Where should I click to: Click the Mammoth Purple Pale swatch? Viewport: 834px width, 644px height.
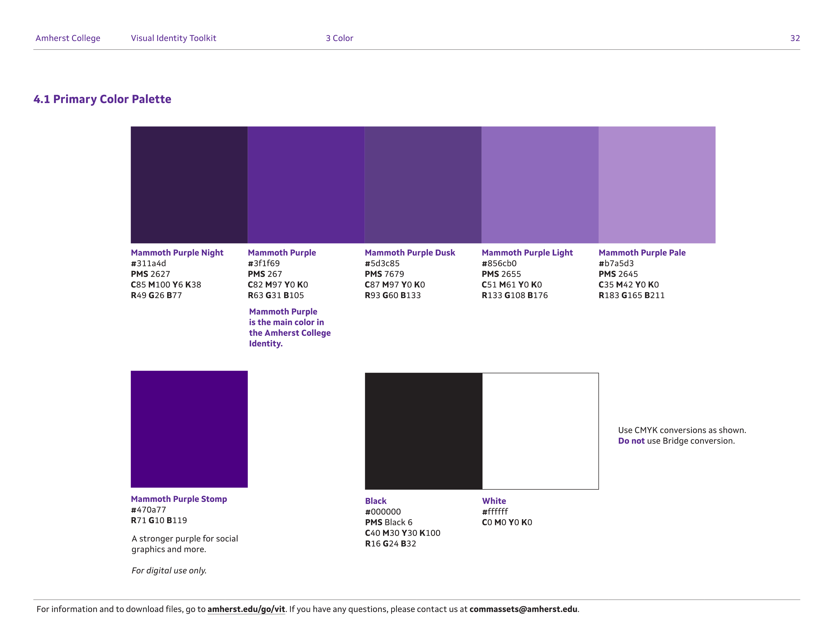click(x=657, y=185)
